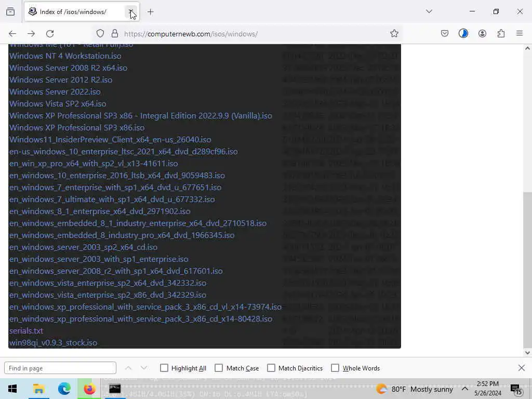Viewport: 532px width, 399px height.
Task: Open the Windows Start menu
Action: pyautogui.click(x=12, y=389)
